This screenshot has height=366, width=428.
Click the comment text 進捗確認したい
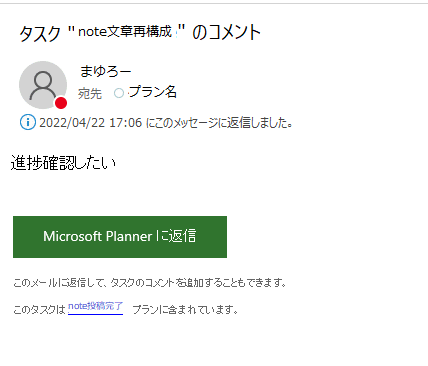pos(63,163)
